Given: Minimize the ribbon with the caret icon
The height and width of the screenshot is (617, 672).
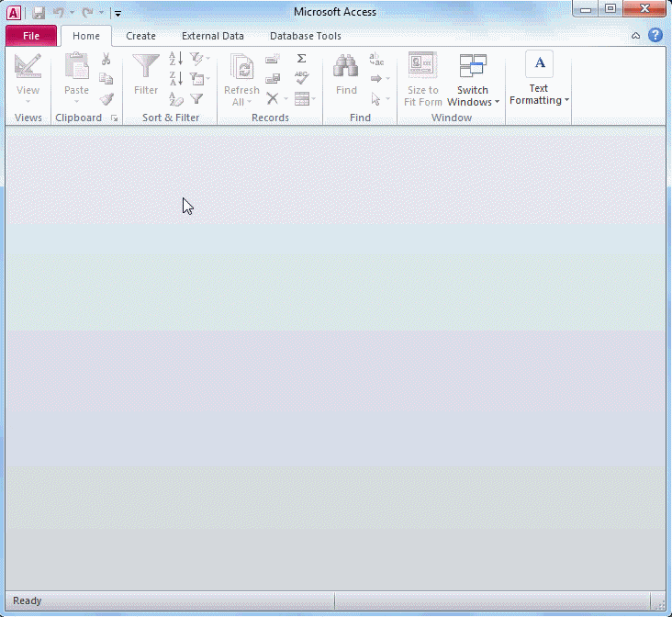Looking at the screenshot, I should (x=635, y=36).
